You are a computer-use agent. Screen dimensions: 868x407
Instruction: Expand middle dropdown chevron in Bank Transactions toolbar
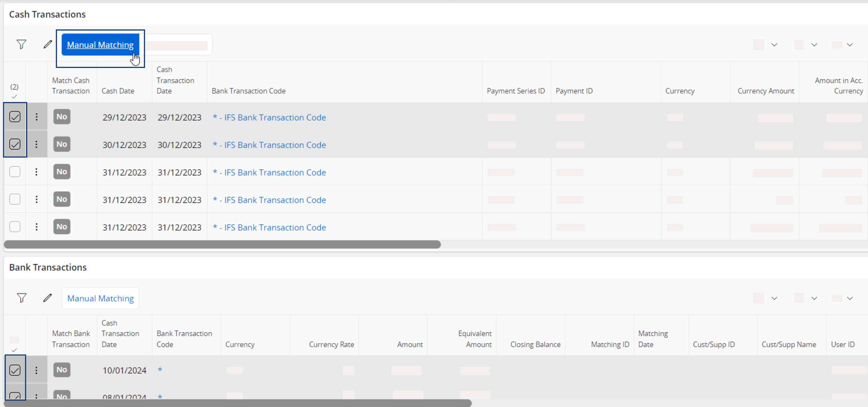[x=814, y=298]
